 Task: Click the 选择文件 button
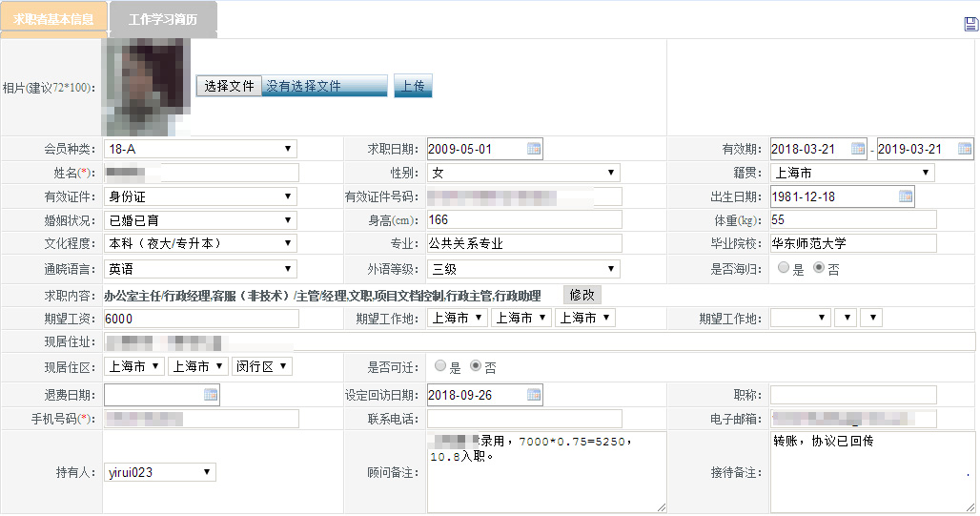tap(229, 86)
